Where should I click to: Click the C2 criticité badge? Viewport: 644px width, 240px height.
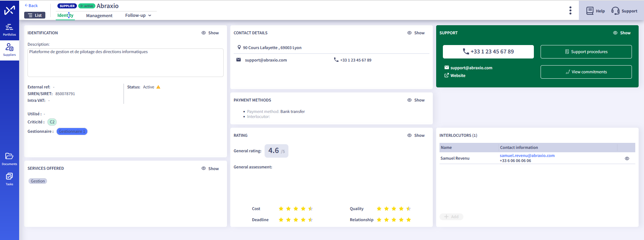tap(52, 122)
